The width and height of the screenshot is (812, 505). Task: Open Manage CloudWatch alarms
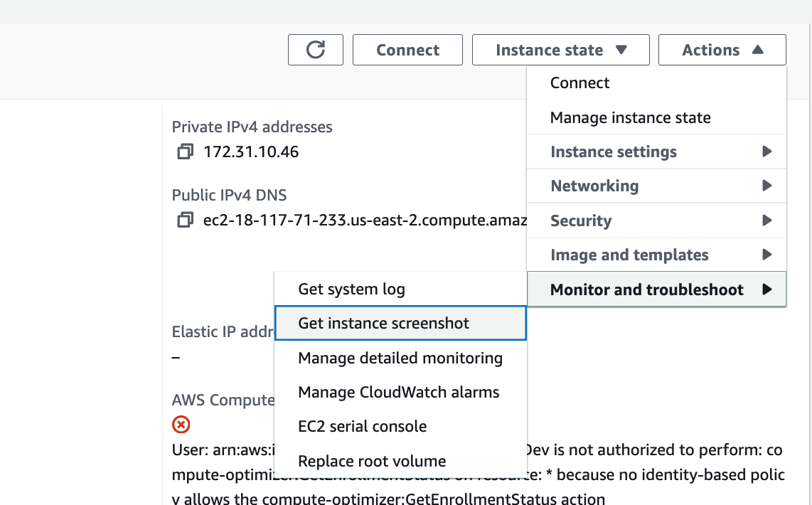coord(398,392)
